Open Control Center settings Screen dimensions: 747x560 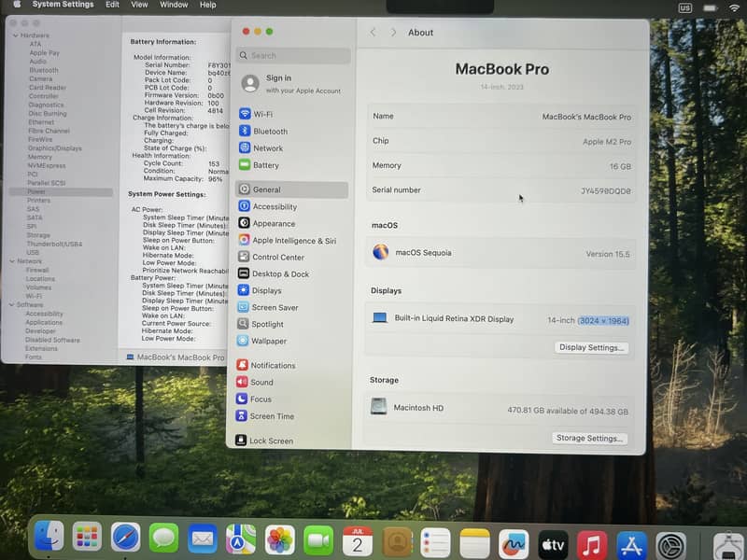click(271, 257)
